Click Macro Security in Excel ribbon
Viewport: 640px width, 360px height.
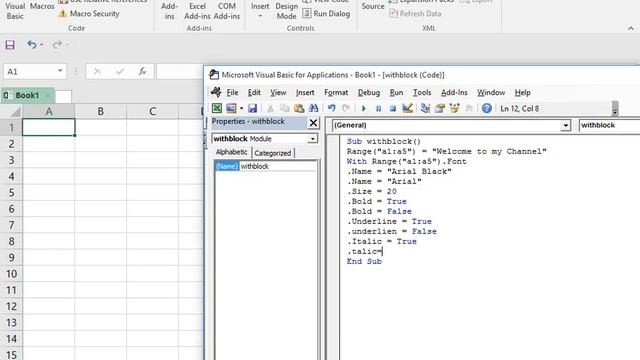pos(89,13)
